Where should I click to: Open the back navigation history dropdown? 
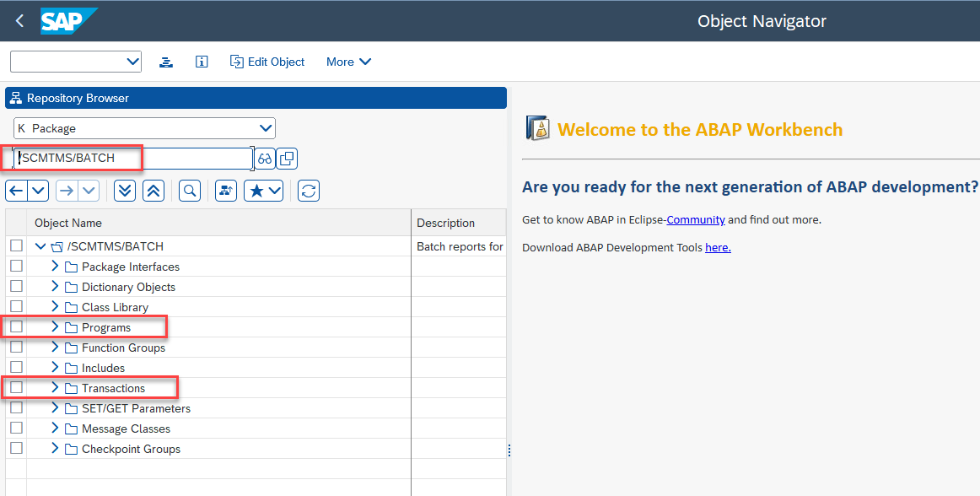pyautogui.click(x=38, y=191)
